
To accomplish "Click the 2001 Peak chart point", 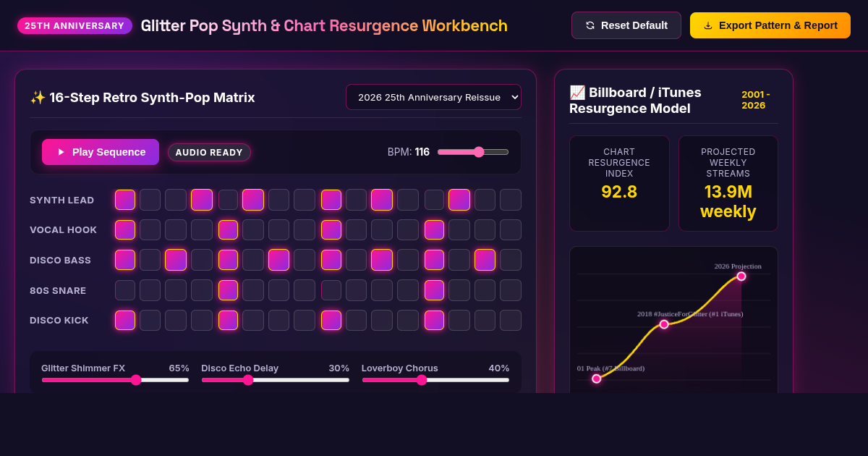I will [x=597, y=379].
